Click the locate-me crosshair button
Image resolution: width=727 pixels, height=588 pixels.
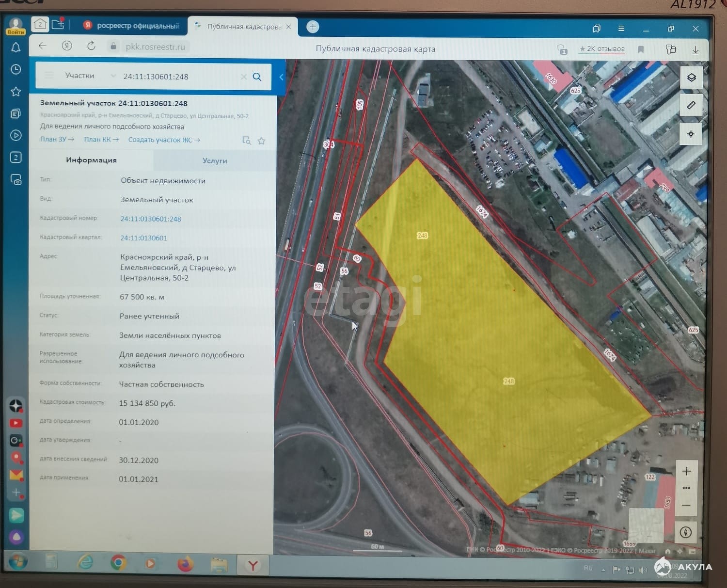click(691, 133)
